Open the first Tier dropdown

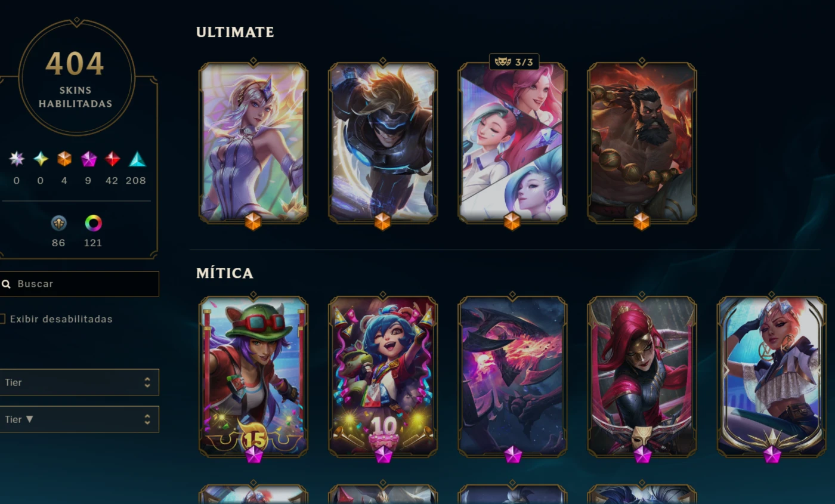click(x=79, y=382)
